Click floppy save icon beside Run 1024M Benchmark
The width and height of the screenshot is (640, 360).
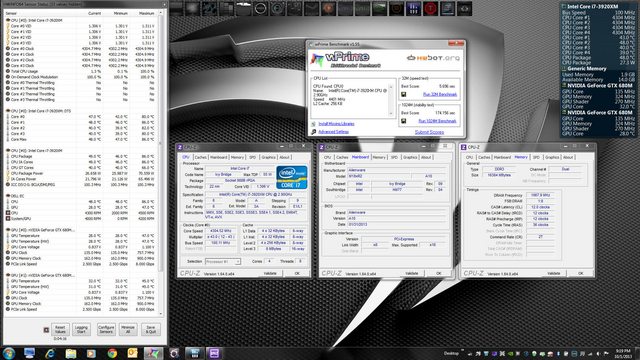coord(403,121)
